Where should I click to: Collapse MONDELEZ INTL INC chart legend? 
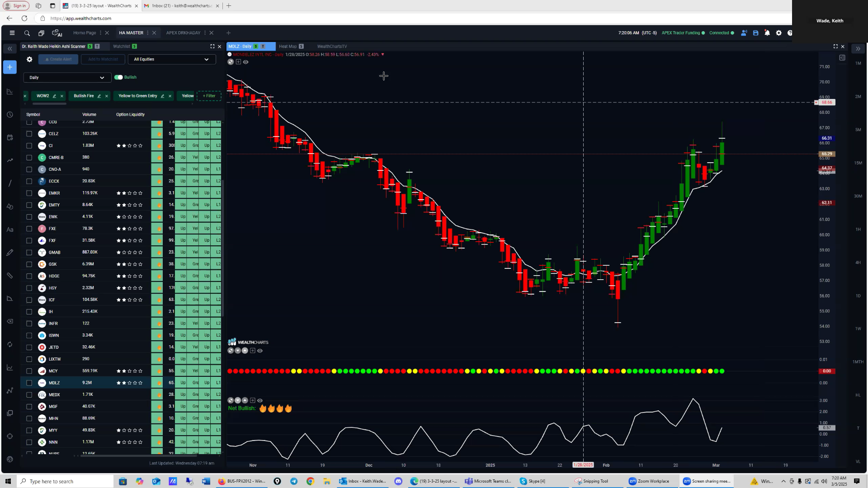[230, 54]
